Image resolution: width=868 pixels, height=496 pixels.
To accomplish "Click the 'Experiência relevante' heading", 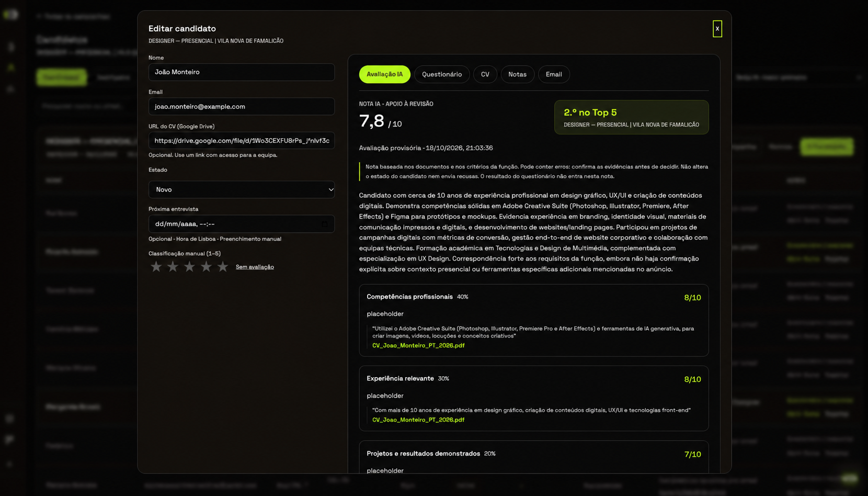I will point(400,378).
